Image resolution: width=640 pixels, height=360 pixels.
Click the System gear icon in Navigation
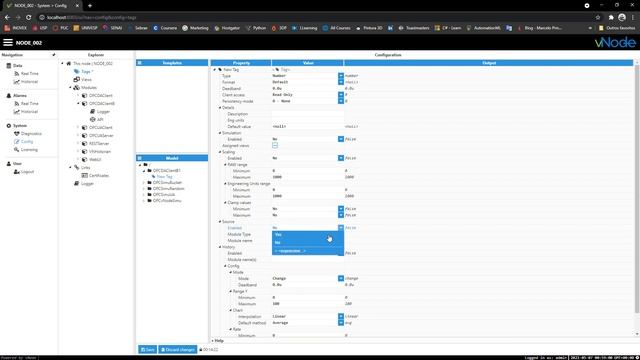click(x=9, y=126)
